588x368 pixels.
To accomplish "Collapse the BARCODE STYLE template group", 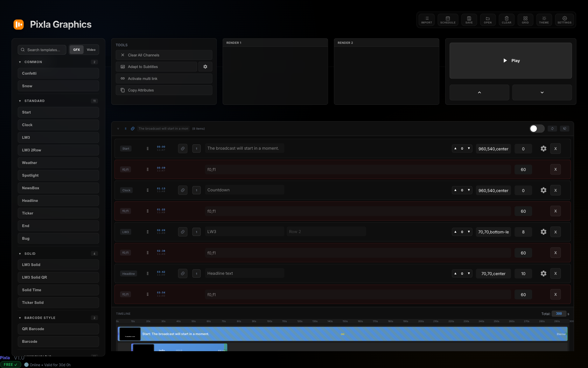I will pos(20,318).
